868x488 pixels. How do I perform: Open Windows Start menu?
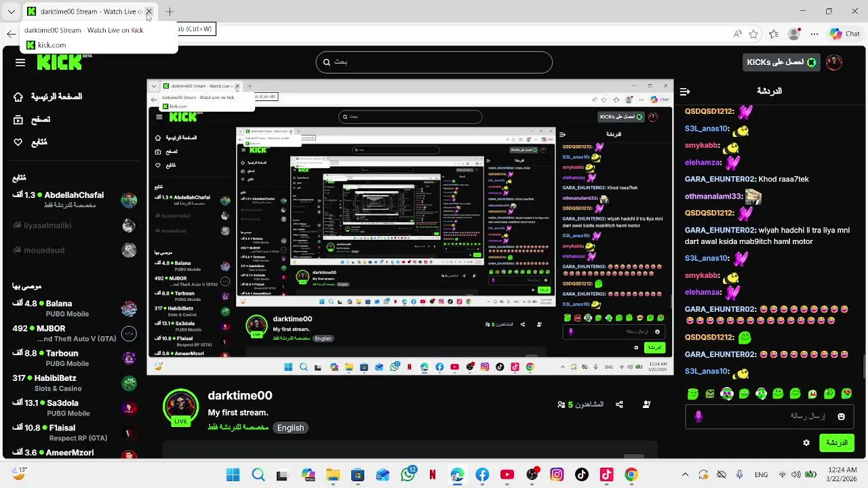coord(233,475)
